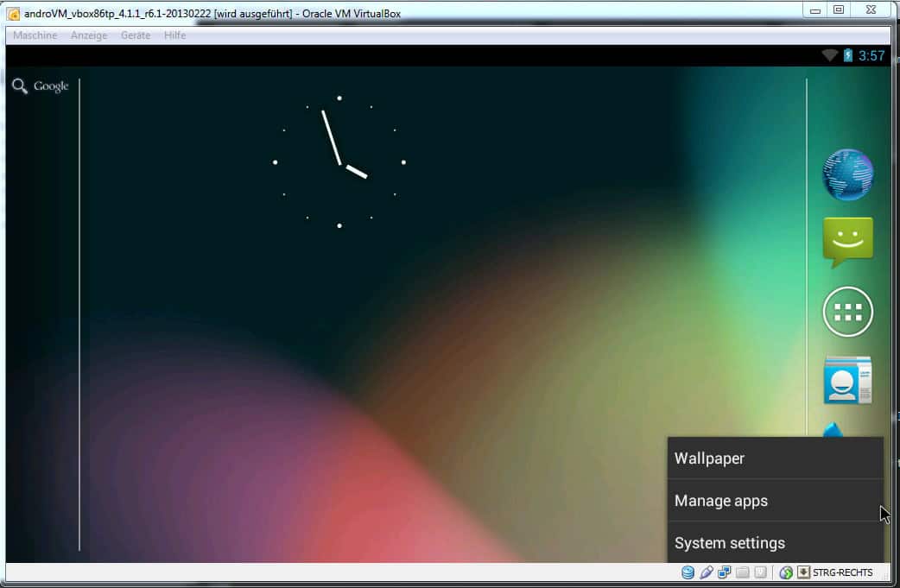The width and height of the screenshot is (900, 588).
Task: Click the STRG-RECHTS host key label
Action: click(843, 572)
